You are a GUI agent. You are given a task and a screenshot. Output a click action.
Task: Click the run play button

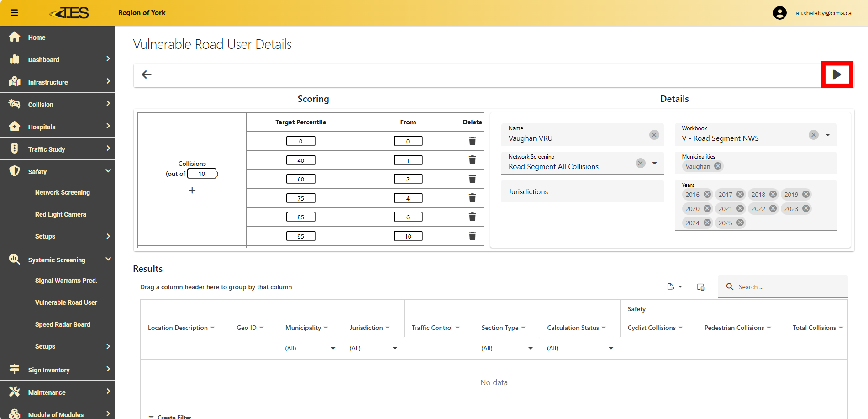pyautogui.click(x=836, y=74)
